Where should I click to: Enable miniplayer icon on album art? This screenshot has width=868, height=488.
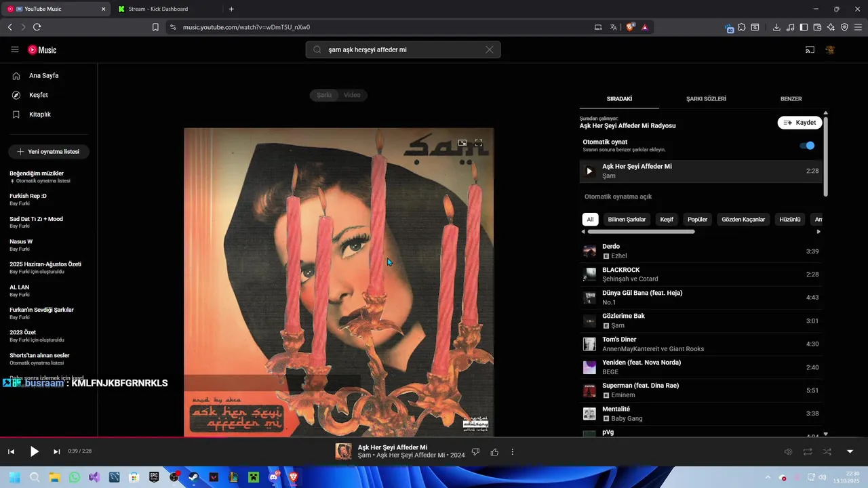tap(462, 142)
